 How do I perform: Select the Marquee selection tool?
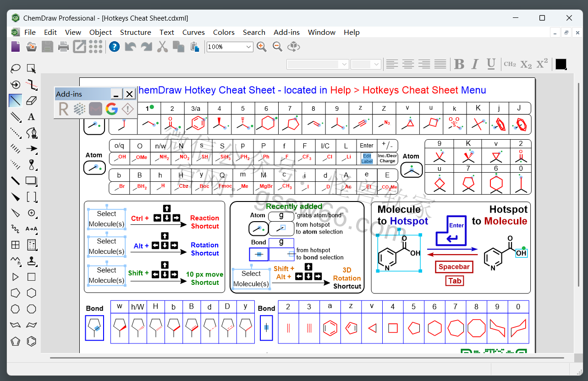(x=31, y=68)
